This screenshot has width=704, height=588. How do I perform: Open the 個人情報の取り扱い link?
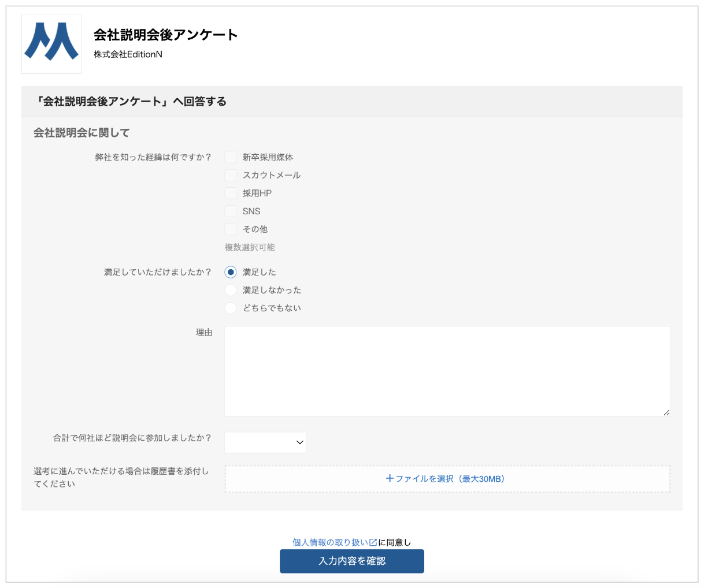(330, 542)
